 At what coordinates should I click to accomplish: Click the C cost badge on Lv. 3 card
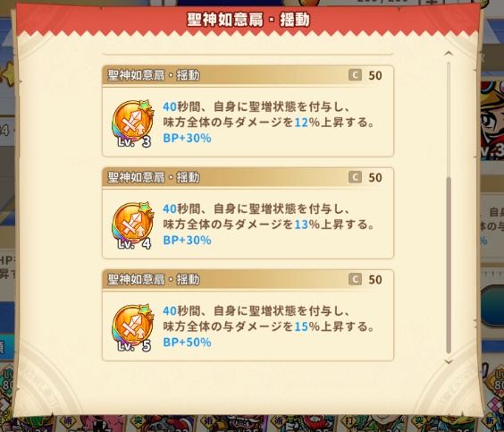pyautogui.click(x=355, y=75)
